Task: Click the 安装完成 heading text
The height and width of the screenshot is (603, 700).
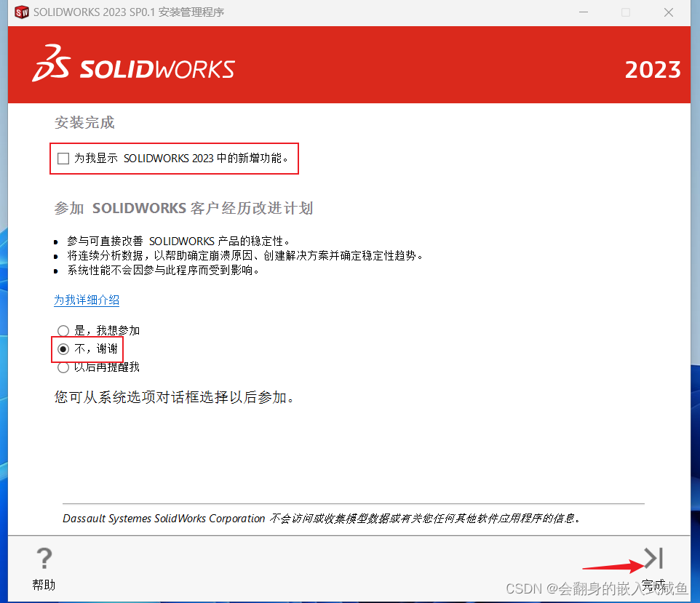Action: (x=84, y=123)
